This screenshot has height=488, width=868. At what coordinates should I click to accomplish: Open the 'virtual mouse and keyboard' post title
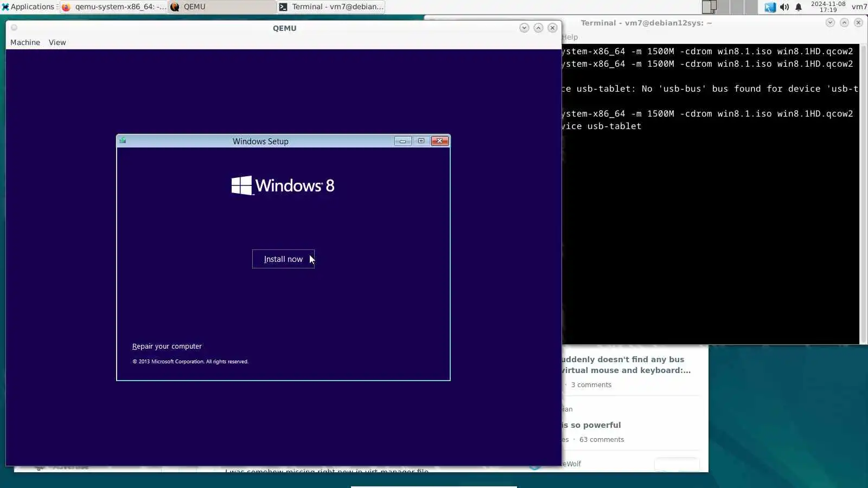click(626, 370)
